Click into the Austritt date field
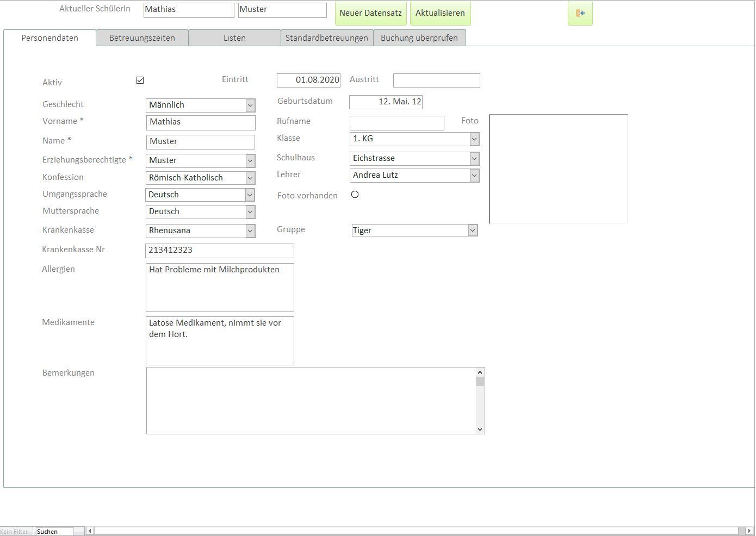The width and height of the screenshot is (756, 536). coord(436,80)
